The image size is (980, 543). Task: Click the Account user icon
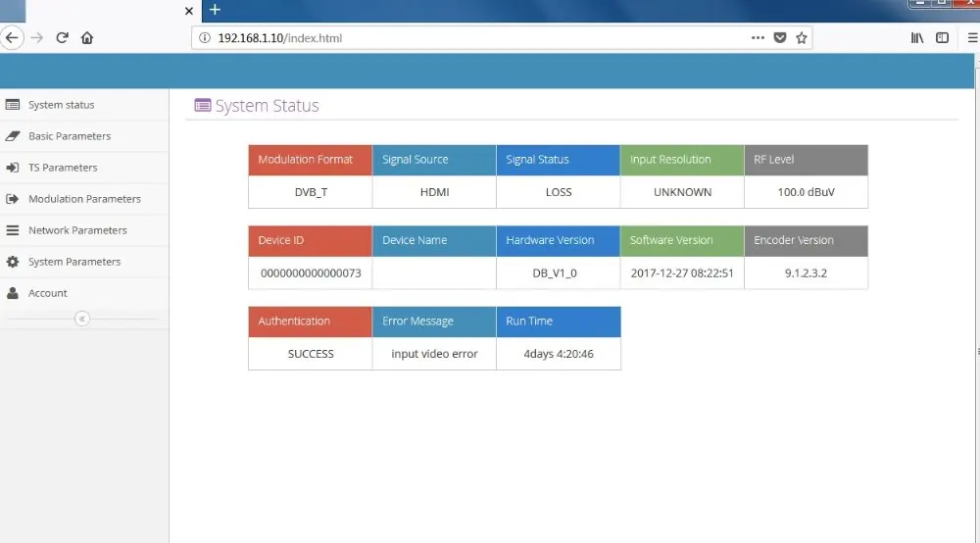[x=13, y=293]
